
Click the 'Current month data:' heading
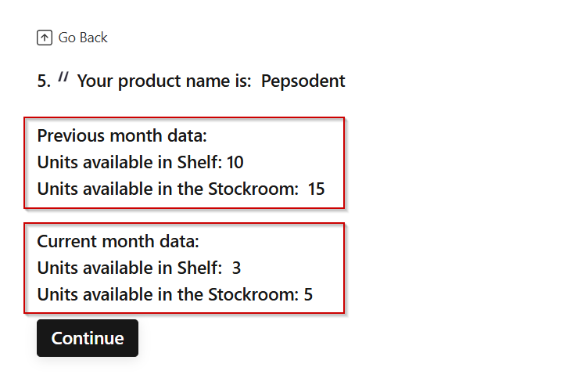point(118,241)
